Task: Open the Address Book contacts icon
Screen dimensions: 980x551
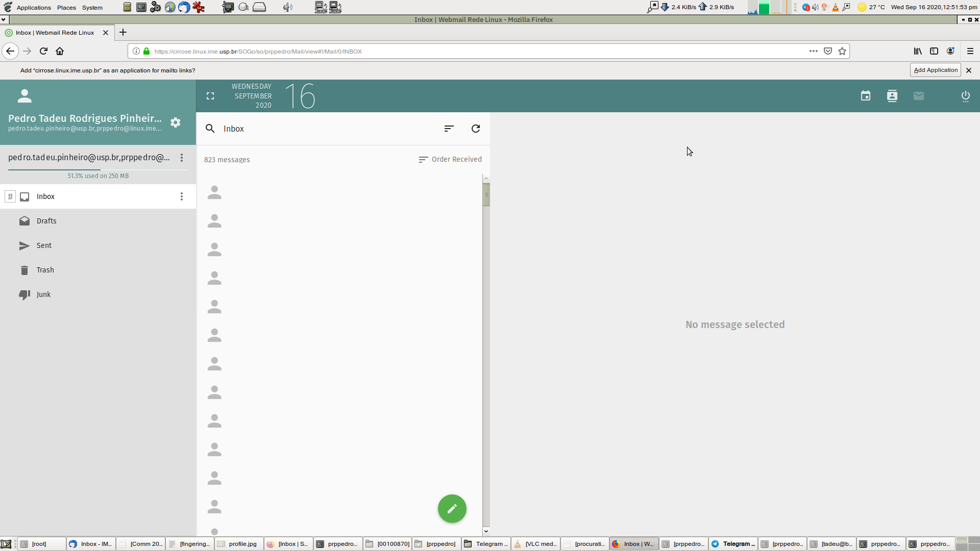Action: [x=892, y=96]
